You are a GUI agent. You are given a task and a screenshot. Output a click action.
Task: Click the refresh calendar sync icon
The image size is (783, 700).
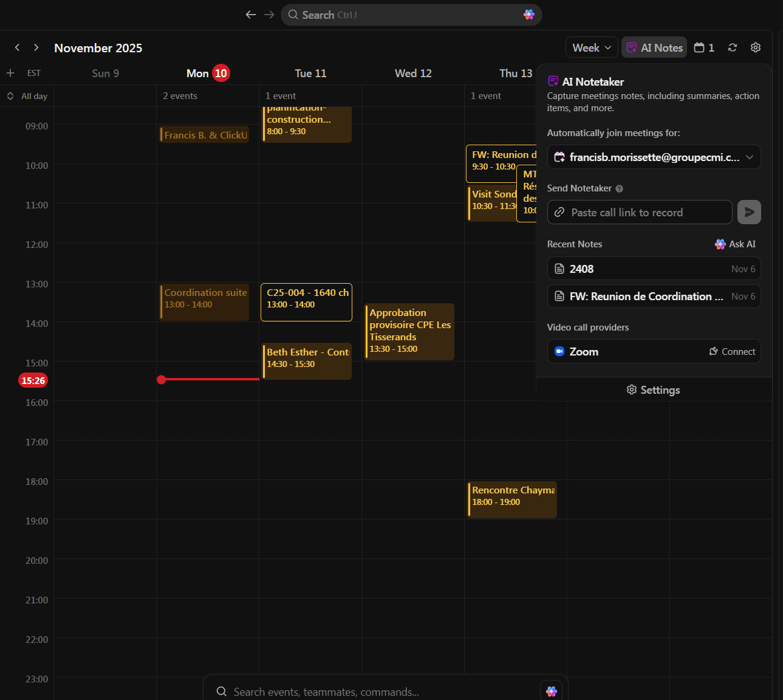click(x=733, y=47)
